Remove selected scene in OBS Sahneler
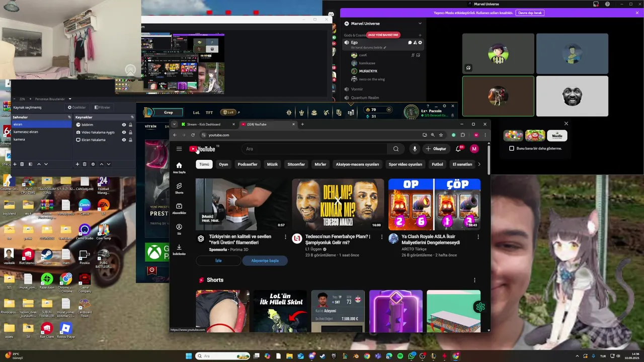The height and width of the screenshot is (362, 644). click(22, 164)
